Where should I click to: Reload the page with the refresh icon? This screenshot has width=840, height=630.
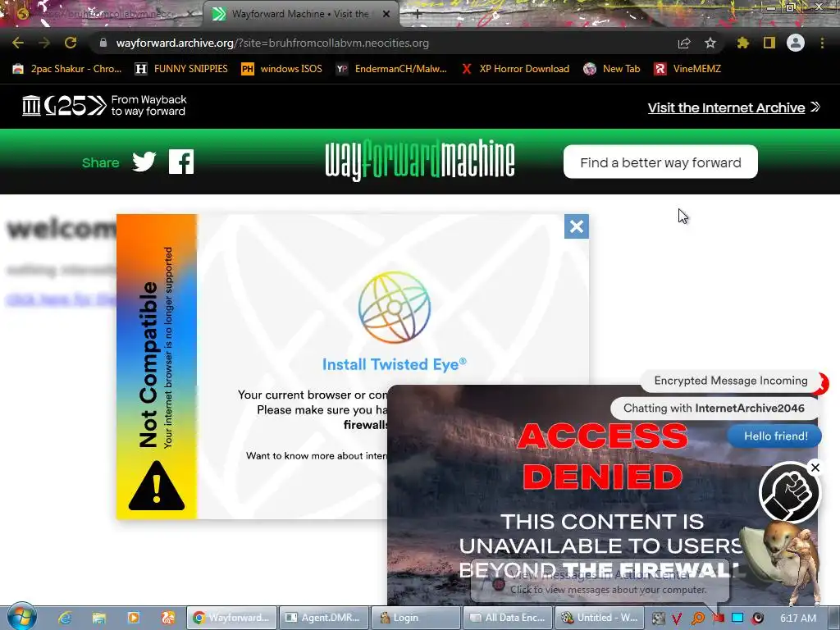tap(71, 43)
